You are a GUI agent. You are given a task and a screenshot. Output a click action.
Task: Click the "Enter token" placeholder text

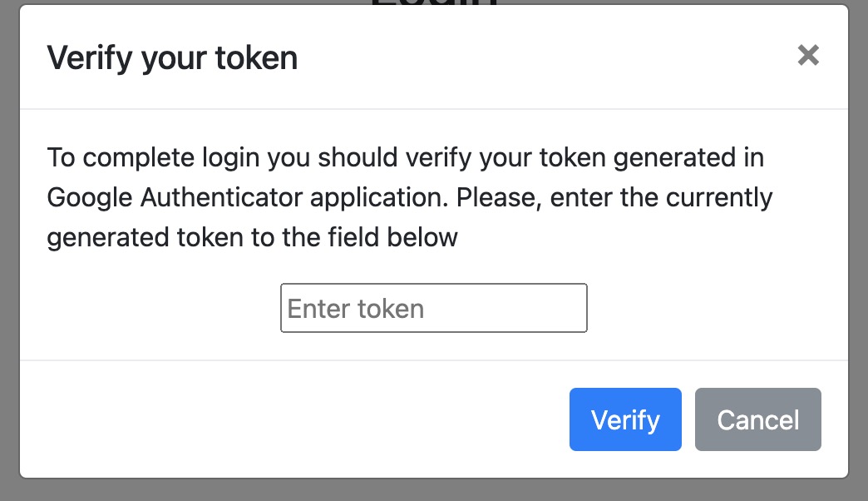pyautogui.click(x=356, y=309)
